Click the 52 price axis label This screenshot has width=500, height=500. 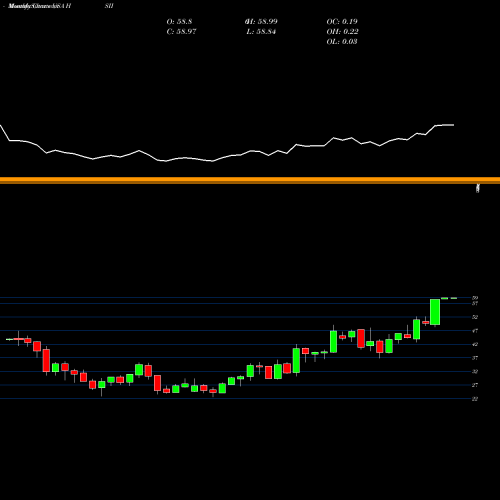(x=475, y=317)
